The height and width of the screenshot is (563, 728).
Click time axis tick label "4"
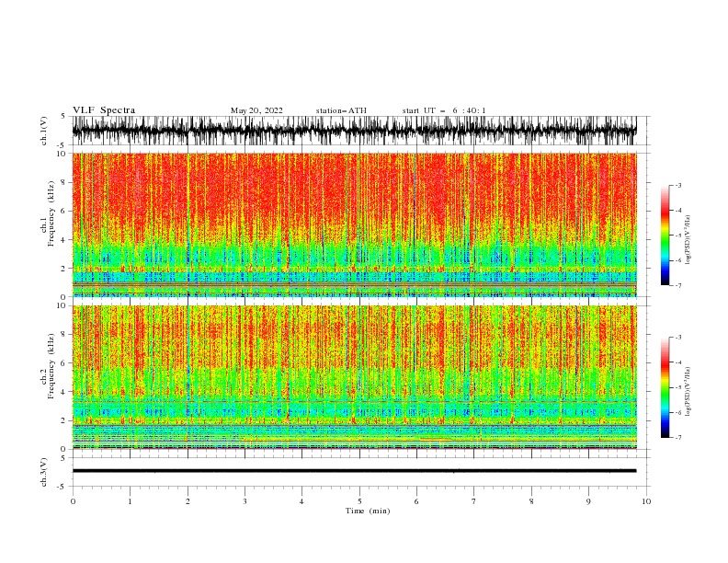click(301, 501)
